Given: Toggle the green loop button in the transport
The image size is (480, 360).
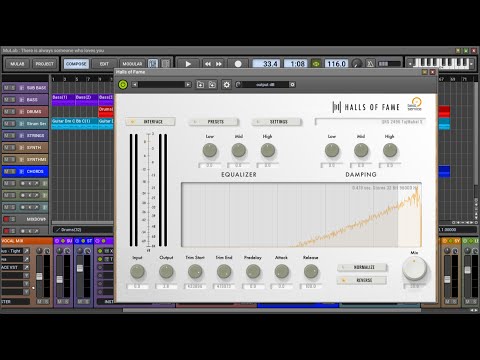Looking at the screenshot, I should click(x=316, y=64).
